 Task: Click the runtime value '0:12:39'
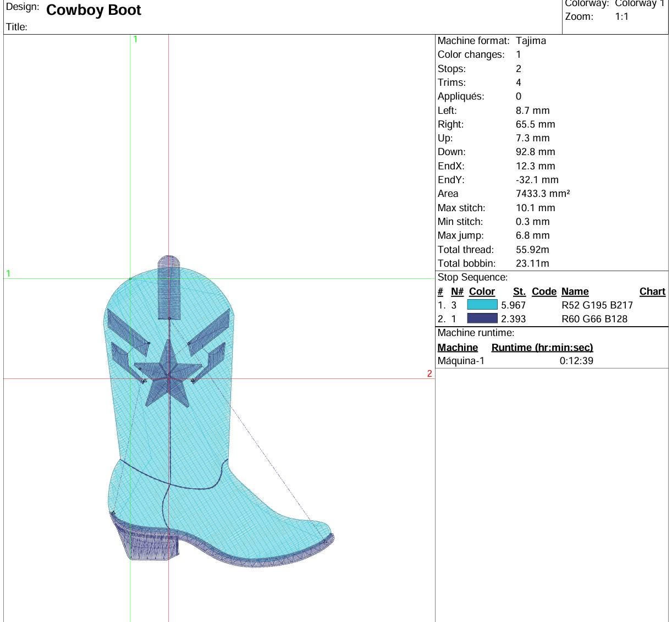[x=576, y=361]
